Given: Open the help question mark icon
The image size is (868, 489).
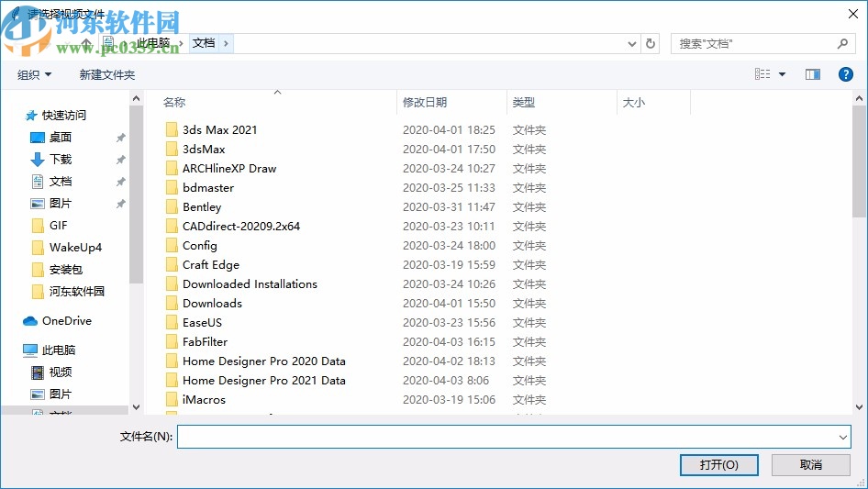Looking at the screenshot, I should [845, 74].
